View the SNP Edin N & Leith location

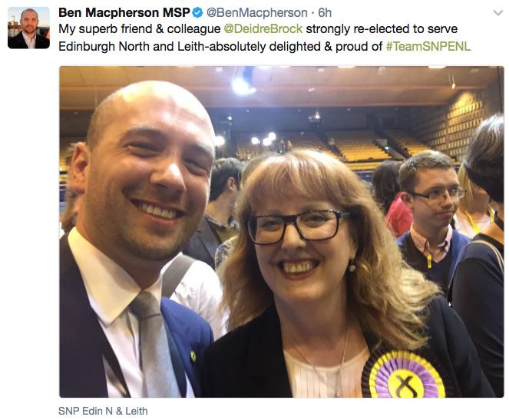click(103, 411)
